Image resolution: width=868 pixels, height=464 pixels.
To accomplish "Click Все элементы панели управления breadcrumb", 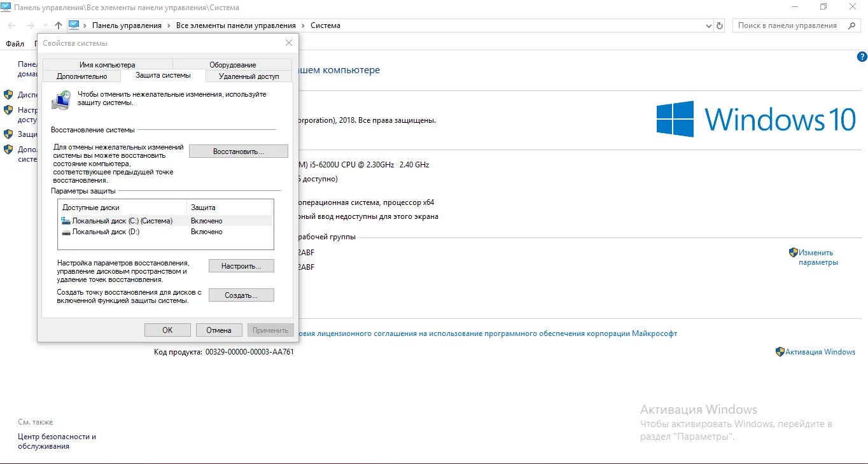I will pyautogui.click(x=236, y=25).
